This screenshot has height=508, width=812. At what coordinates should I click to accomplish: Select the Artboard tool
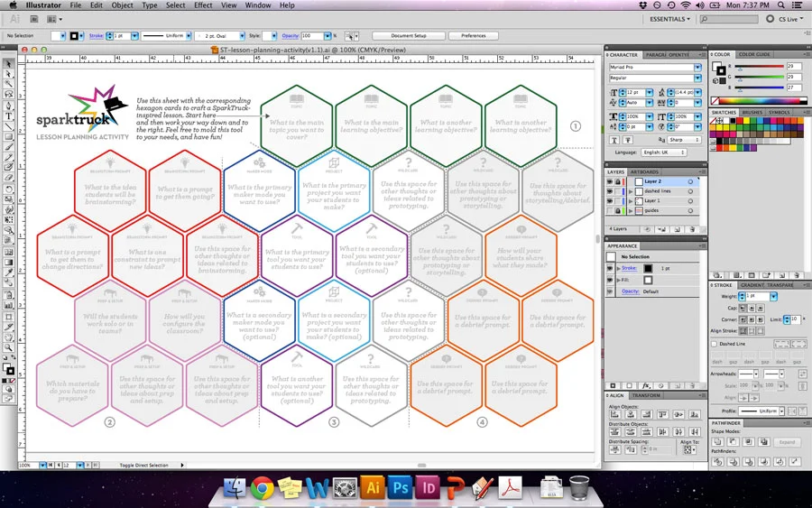point(8,316)
